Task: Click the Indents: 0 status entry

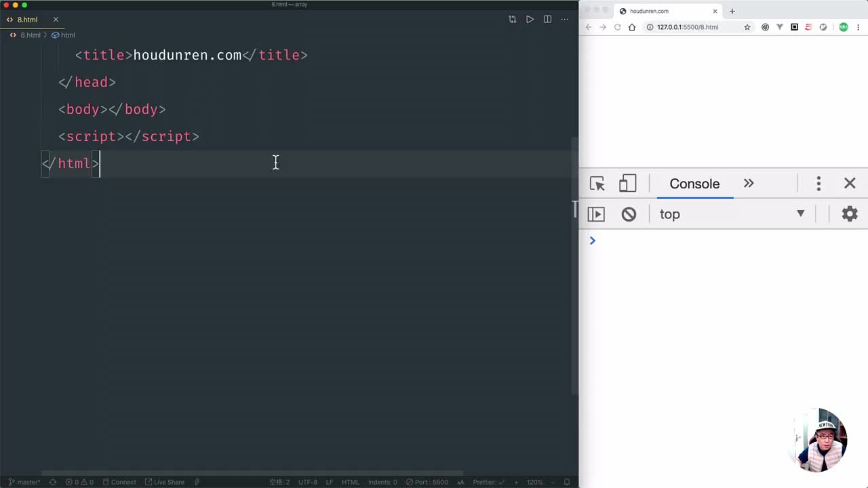Action: click(x=382, y=482)
